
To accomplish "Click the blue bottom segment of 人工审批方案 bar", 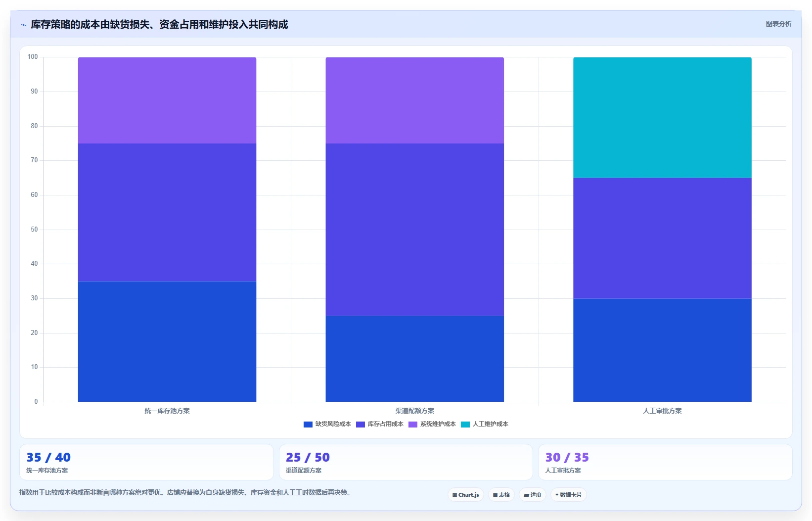I will click(x=662, y=350).
